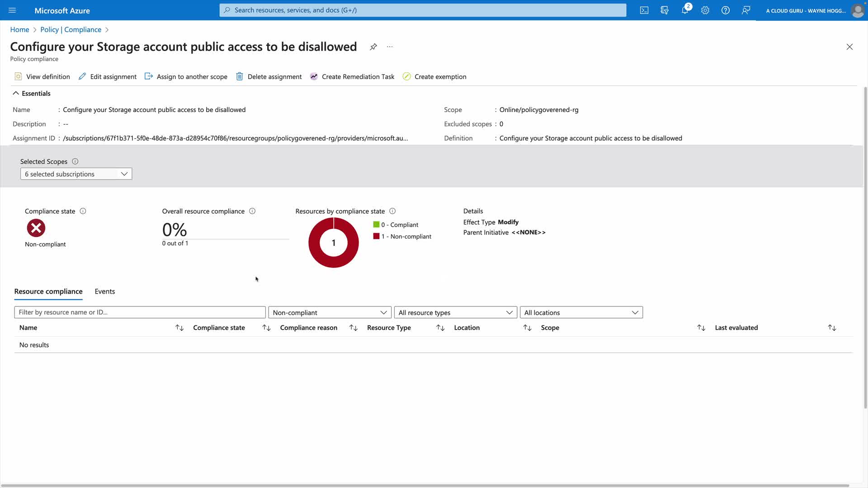Open Directories and subscriptions filter icon
This screenshot has height=488, width=868.
click(x=665, y=10)
